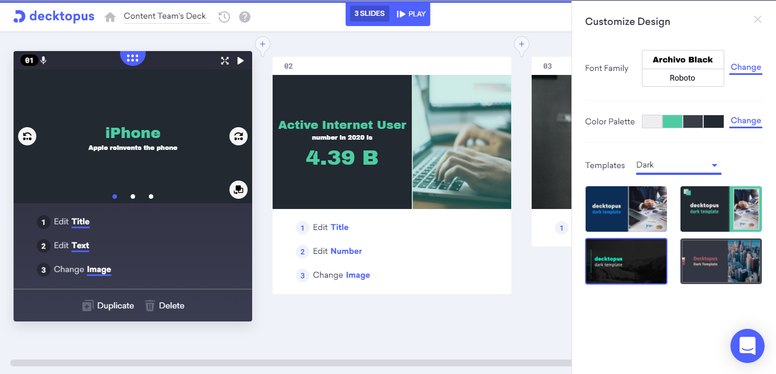
Task: Play slide 01 from its play icon
Action: pos(241,60)
